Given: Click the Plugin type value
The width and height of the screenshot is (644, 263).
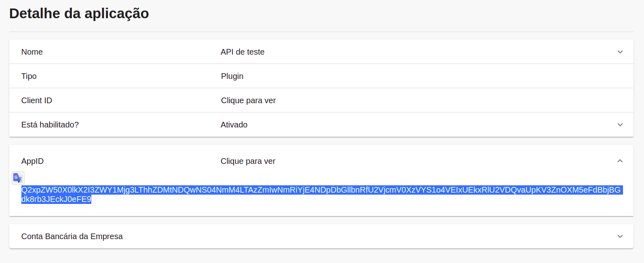Looking at the screenshot, I should click(232, 76).
